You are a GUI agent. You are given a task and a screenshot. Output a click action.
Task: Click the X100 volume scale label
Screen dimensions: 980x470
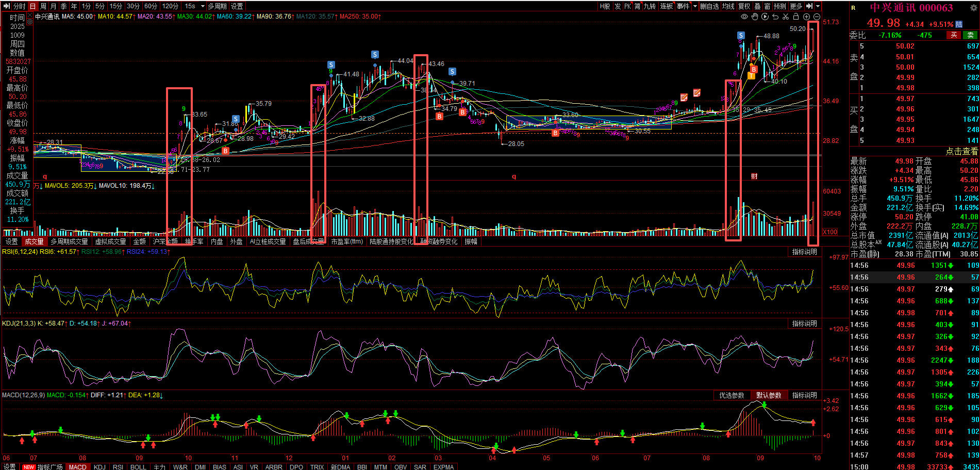[x=830, y=232]
